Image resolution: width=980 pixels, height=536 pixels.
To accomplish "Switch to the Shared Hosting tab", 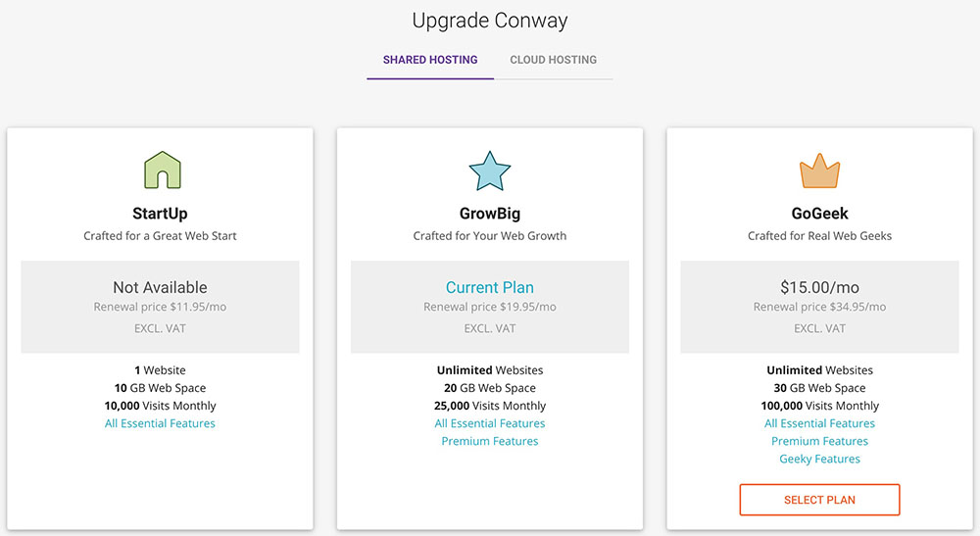I will [430, 60].
